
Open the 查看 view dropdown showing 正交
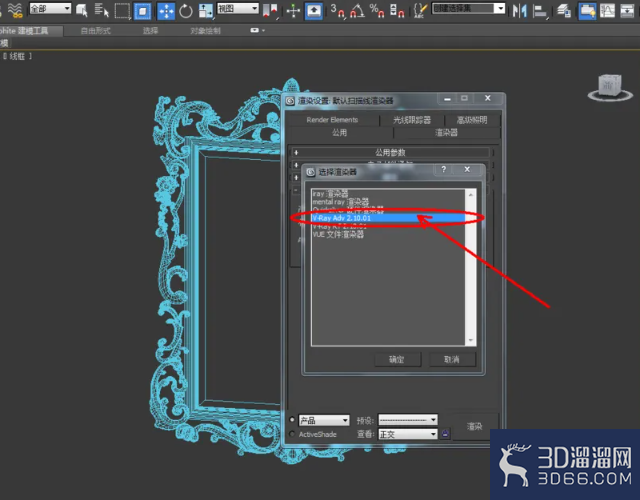[x=408, y=434]
